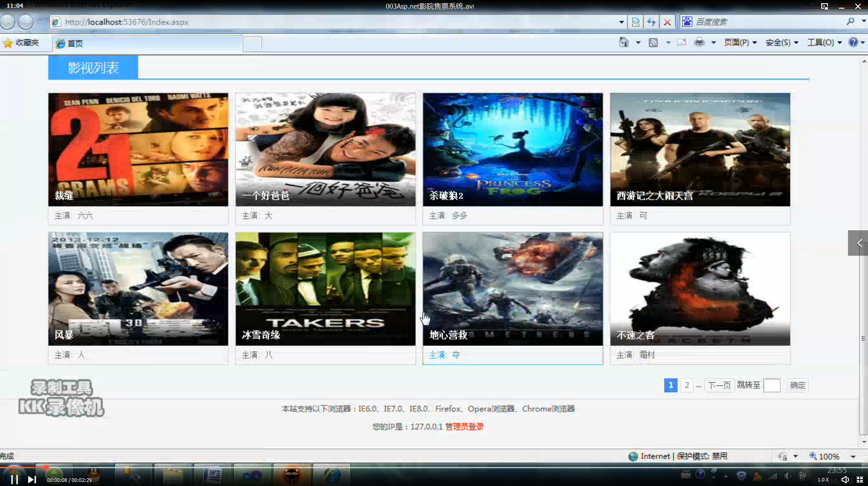Click the IE forward button

(26, 21)
